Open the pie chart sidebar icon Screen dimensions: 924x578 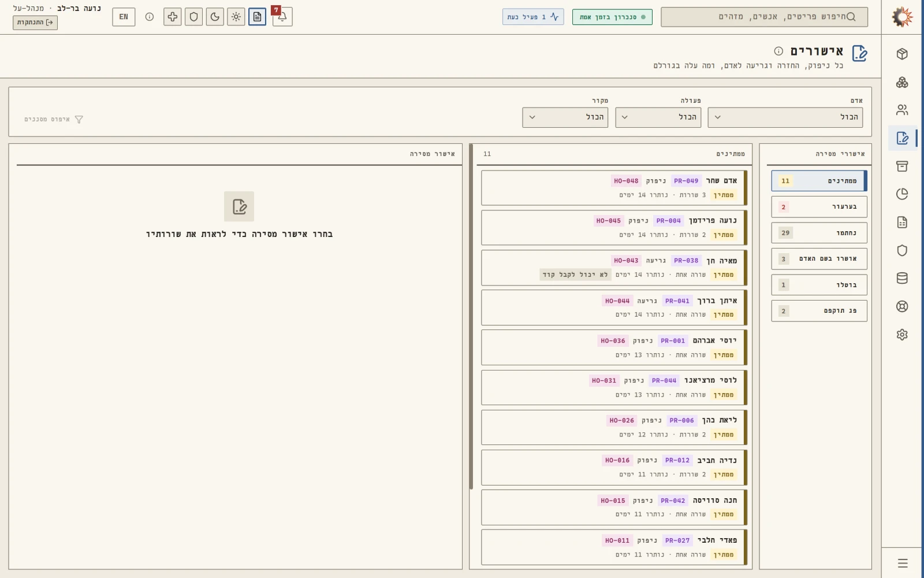click(x=902, y=194)
